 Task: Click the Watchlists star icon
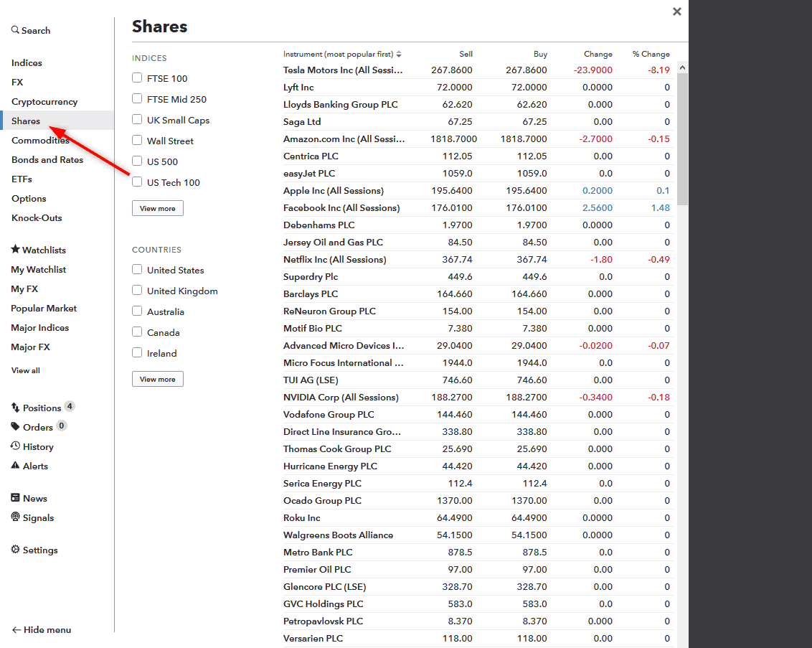[15, 250]
